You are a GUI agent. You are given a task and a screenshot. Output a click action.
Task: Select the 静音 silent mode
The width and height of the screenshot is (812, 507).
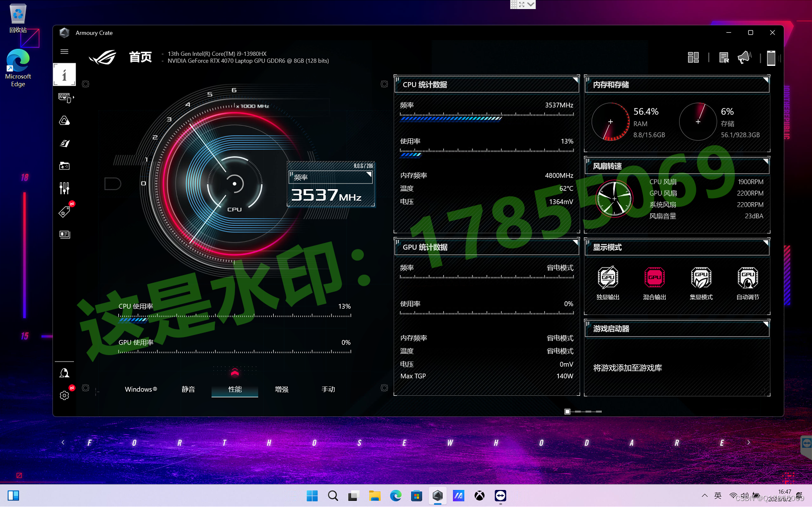[188, 389]
